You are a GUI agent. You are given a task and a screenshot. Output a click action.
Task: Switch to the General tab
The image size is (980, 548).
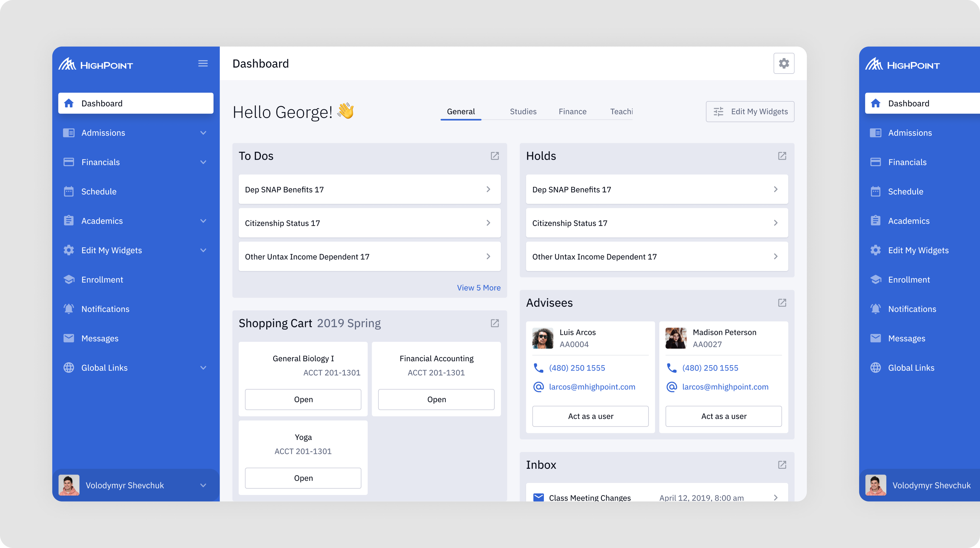461,111
